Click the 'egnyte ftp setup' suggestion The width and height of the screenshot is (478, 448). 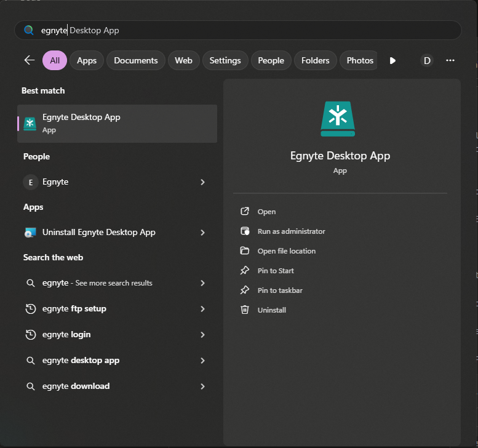pyautogui.click(x=118, y=309)
